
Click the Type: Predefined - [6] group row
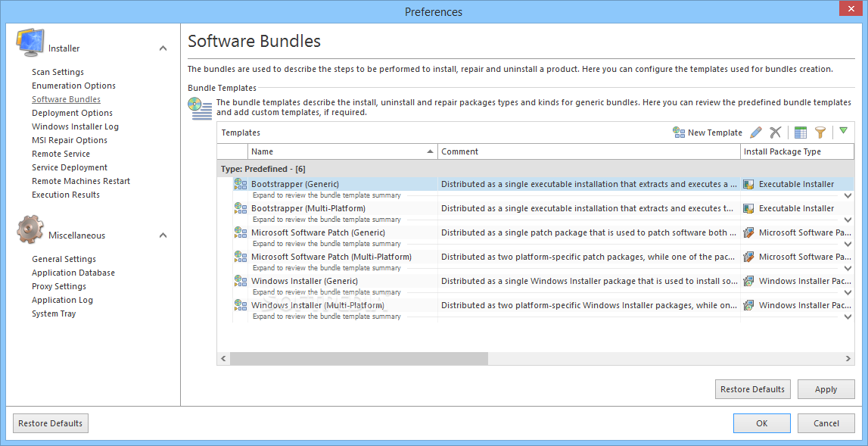(x=535, y=168)
